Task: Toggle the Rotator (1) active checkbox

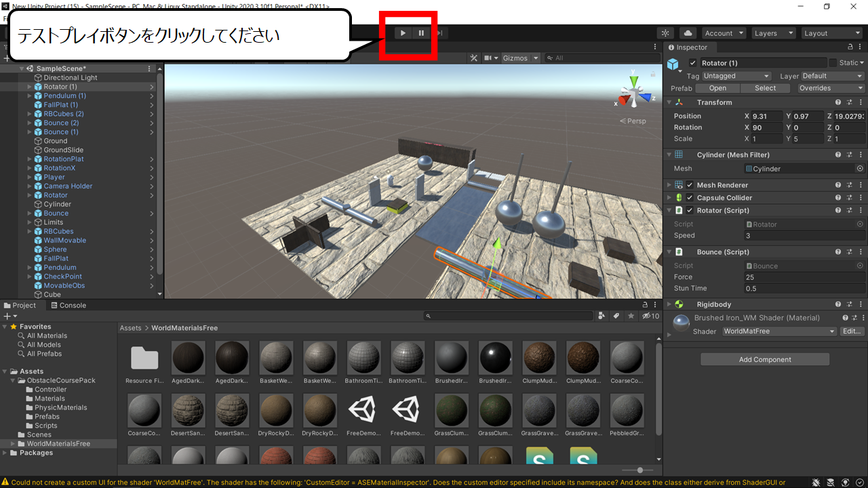Action: pyautogui.click(x=692, y=63)
